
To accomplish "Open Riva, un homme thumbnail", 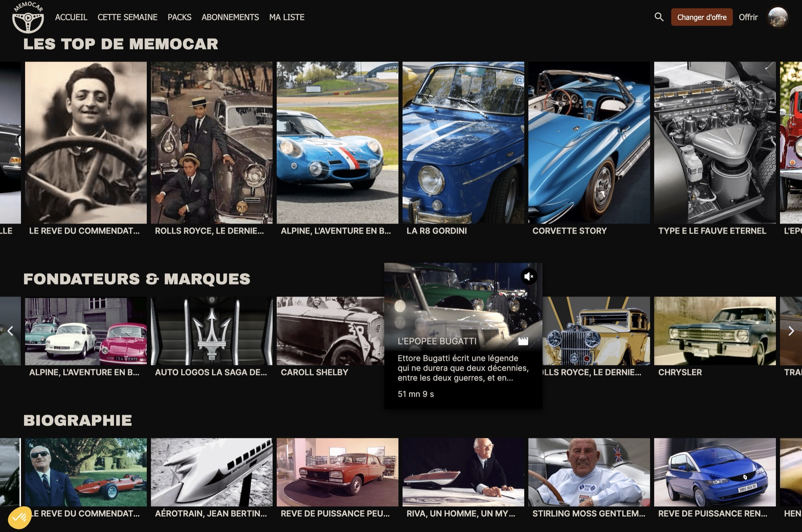I will 463,472.
